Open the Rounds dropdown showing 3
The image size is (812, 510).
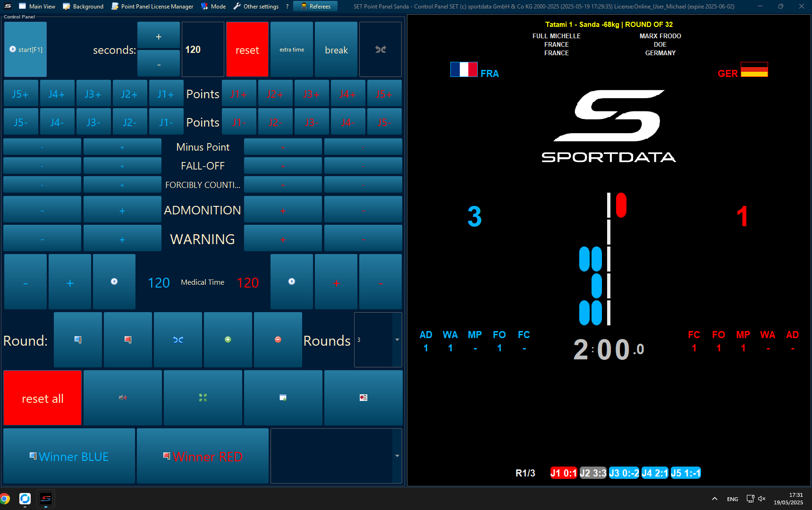click(x=378, y=340)
